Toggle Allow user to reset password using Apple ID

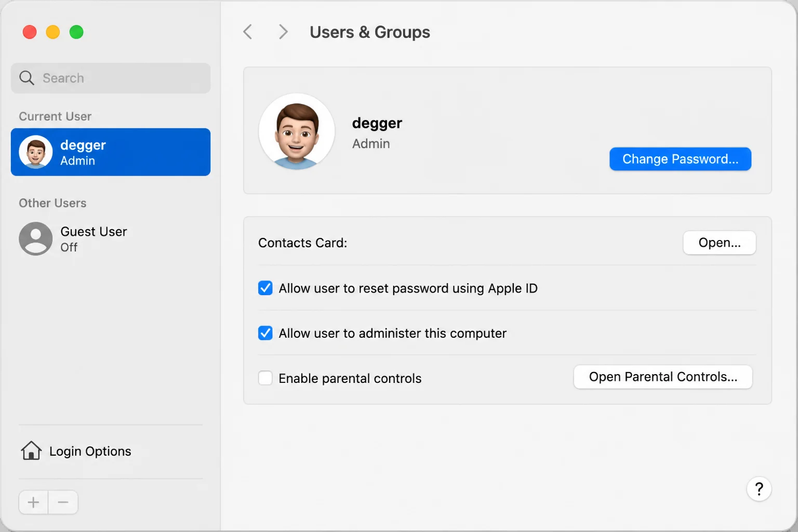coord(265,288)
